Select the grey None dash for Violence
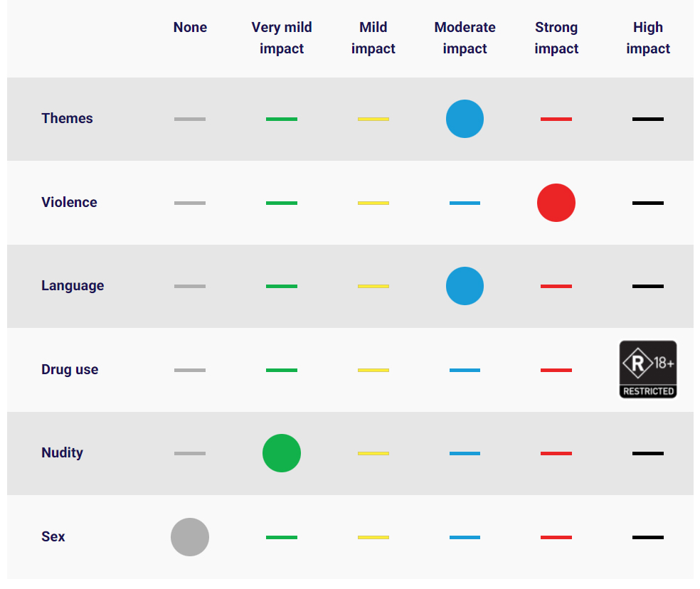 [190, 203]
